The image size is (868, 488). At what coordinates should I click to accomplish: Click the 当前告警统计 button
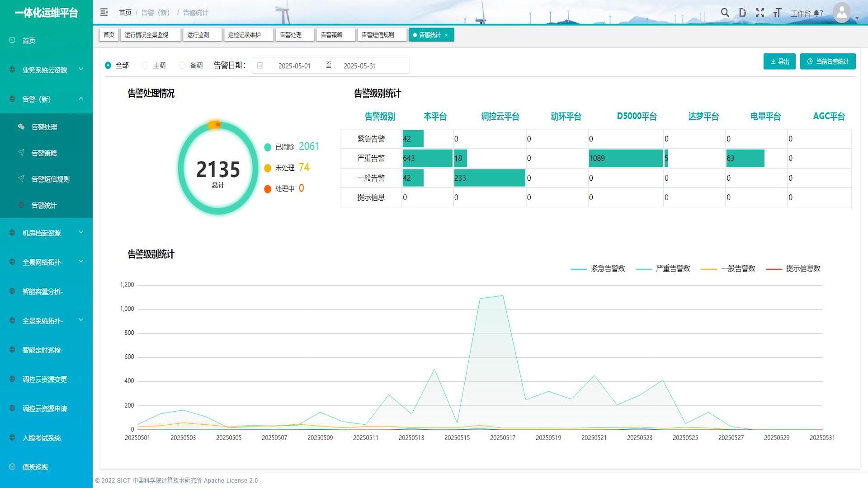click(828, 61)
